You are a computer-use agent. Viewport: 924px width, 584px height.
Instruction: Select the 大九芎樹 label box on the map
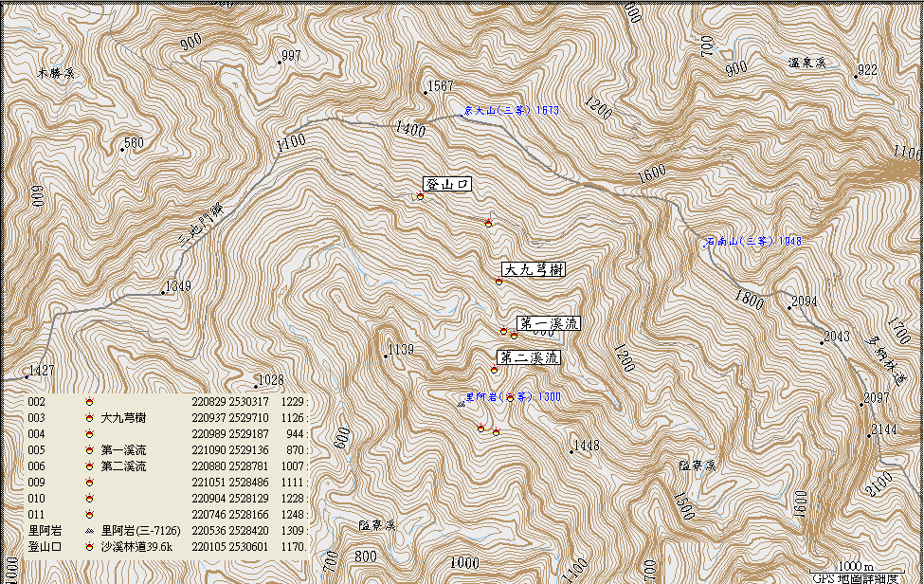534,269
